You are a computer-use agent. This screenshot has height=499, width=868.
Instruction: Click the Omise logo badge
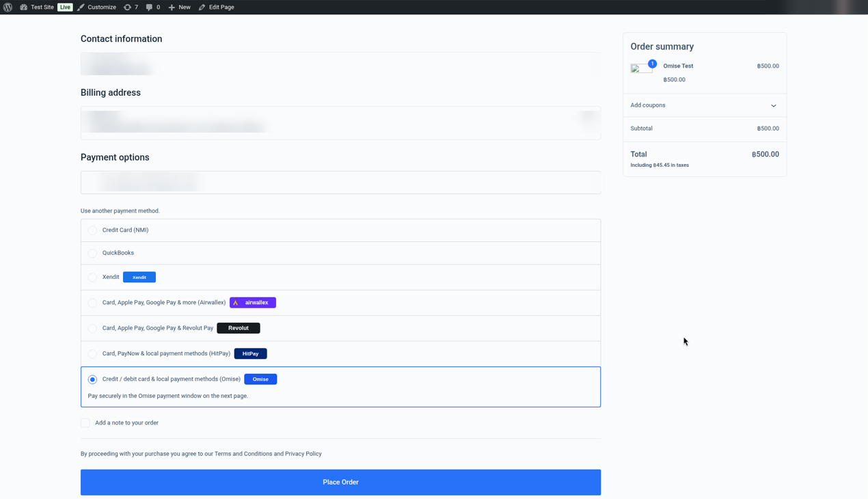(260, 379)
